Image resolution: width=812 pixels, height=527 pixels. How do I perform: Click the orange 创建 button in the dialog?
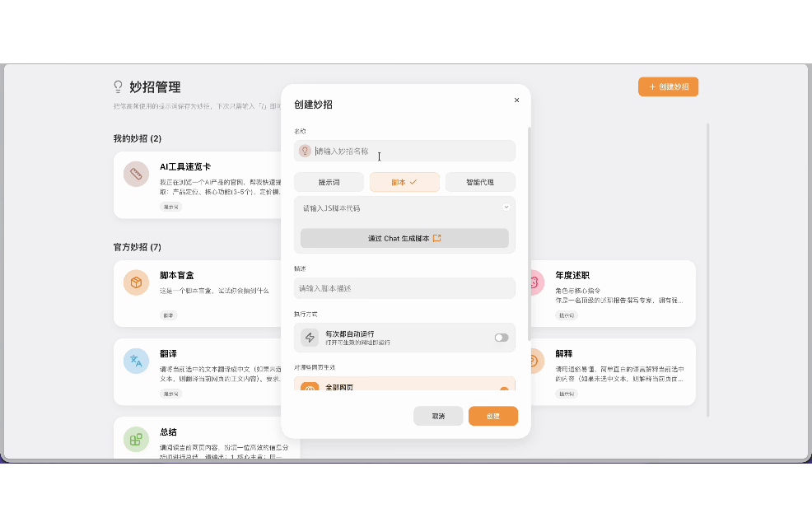coord(493,416)
